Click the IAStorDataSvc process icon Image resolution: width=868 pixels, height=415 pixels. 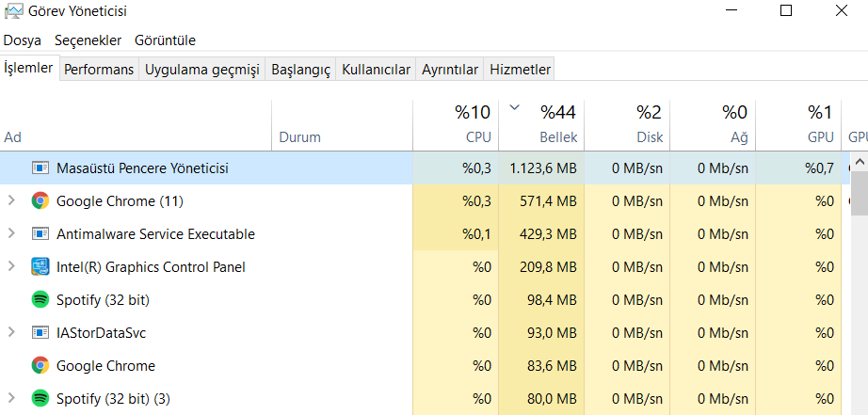pyautogui.click(x=40, y=332)
